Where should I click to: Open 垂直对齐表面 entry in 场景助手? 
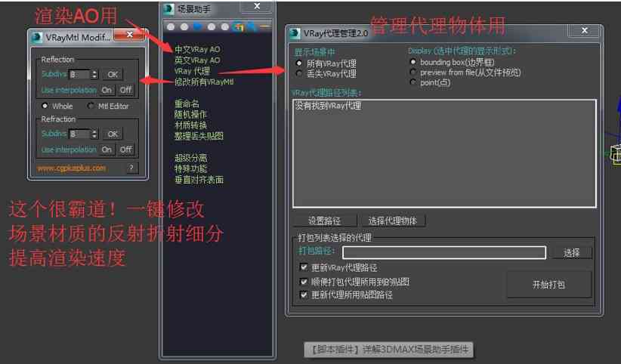coord(199,180)
